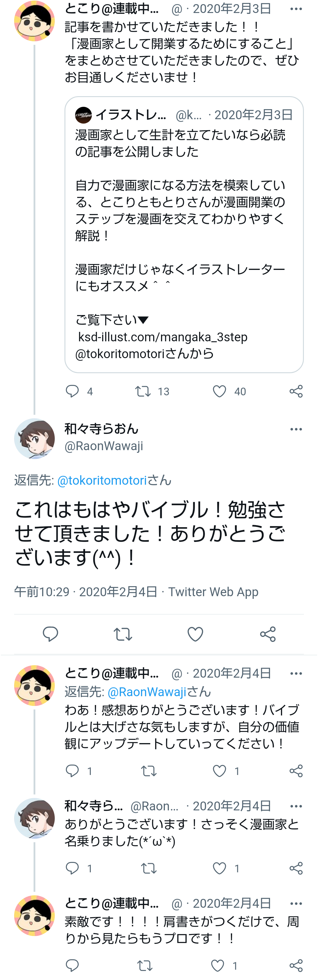Like the 素敵です reply tweet
Viewport: 318px width, 980px height.
click(x=218, y=966)
